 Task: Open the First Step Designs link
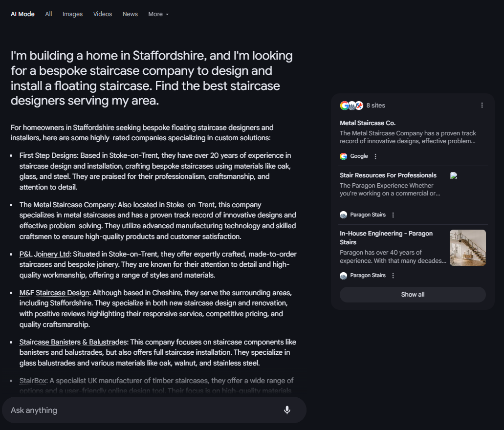(x=48, y=155)
